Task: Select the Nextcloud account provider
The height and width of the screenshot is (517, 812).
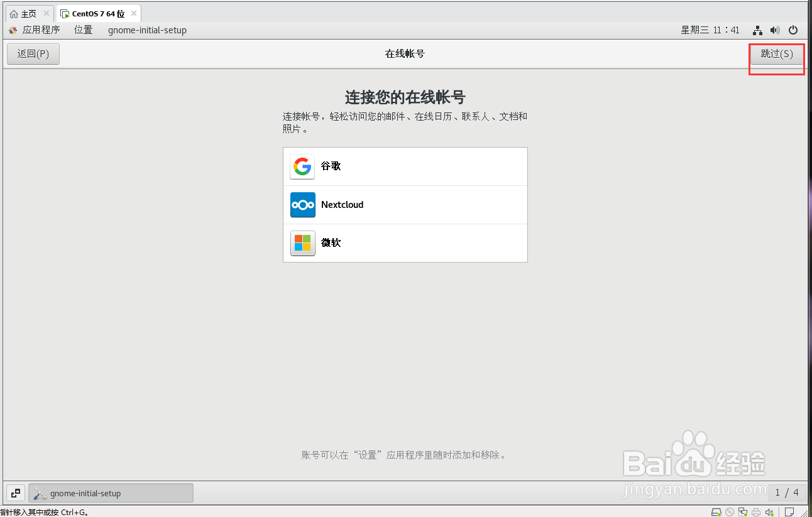Action: click(405, 204)
